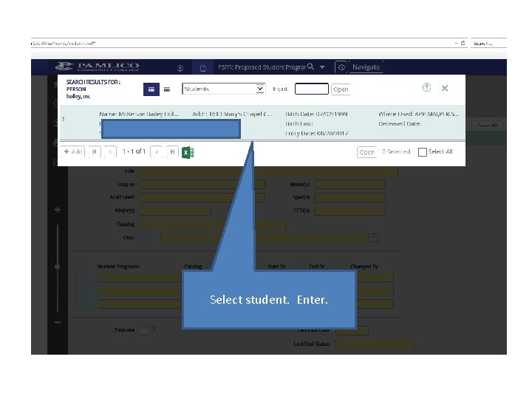Click the 1 - 1 of 1 page count
The height and width of the screenshot is (399, 532).
pyautogui.click(x=134, y=151)
